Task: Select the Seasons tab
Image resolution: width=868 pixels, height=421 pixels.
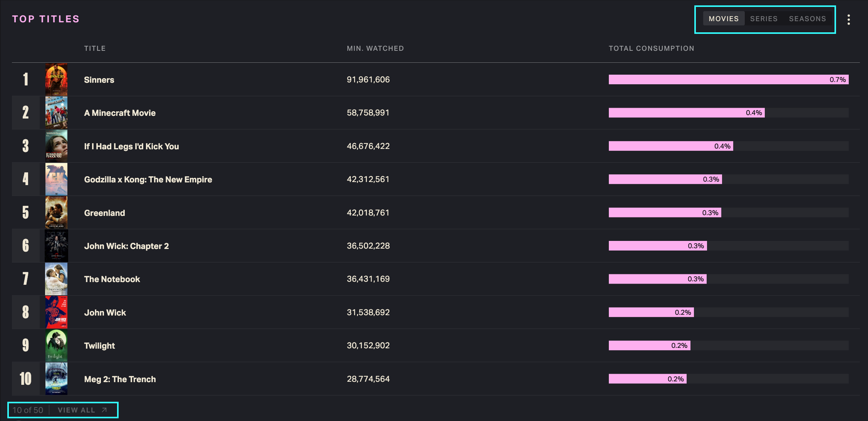Action: pos(807,19)
